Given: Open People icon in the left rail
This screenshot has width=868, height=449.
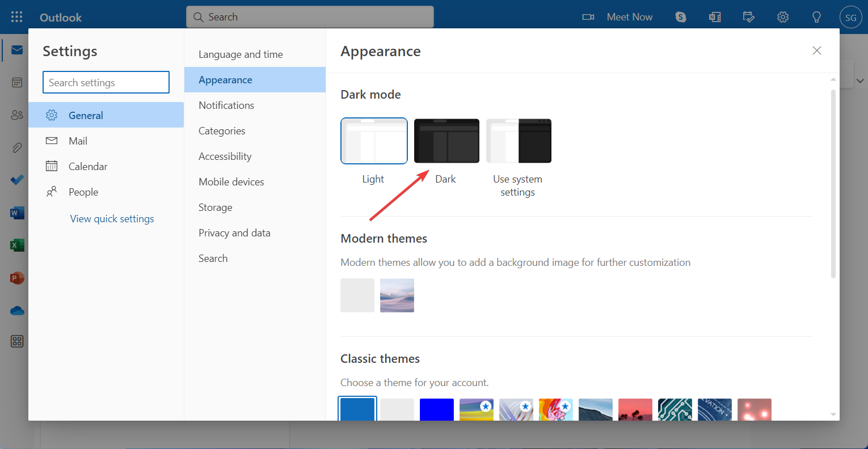Looking at the screenshot, I should coord(17,115).
